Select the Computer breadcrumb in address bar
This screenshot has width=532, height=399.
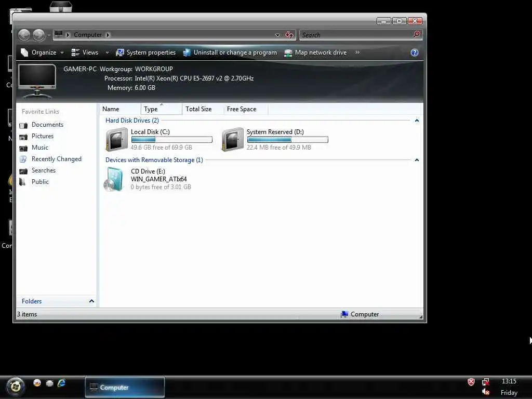(x=87, y=35)
